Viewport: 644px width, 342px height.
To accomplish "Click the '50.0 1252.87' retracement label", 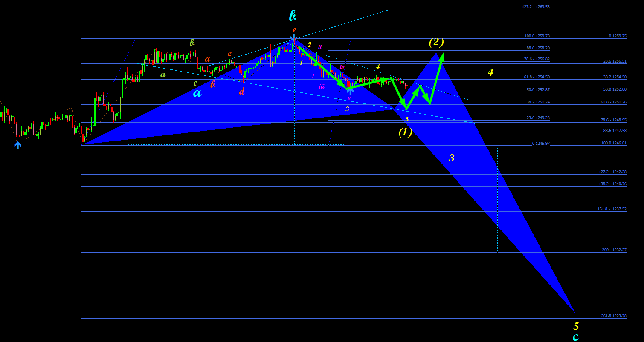I will pyautogui.click(x=538, y=90).
